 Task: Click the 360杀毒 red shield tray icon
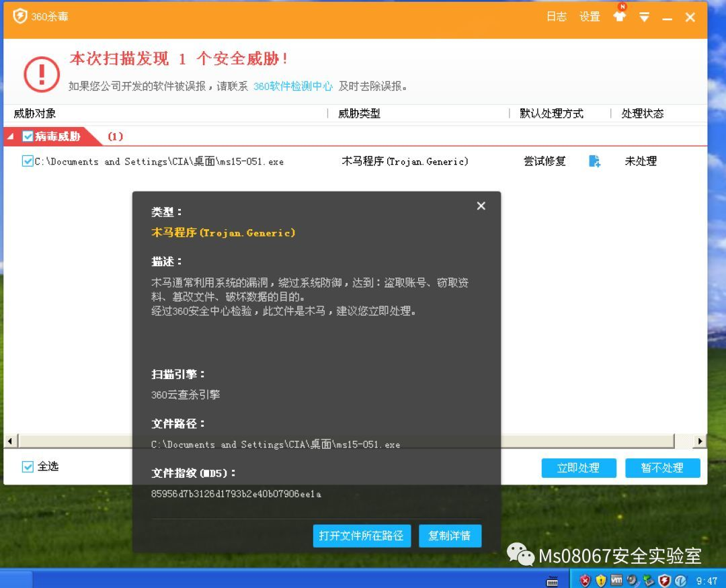pos(664,580)
